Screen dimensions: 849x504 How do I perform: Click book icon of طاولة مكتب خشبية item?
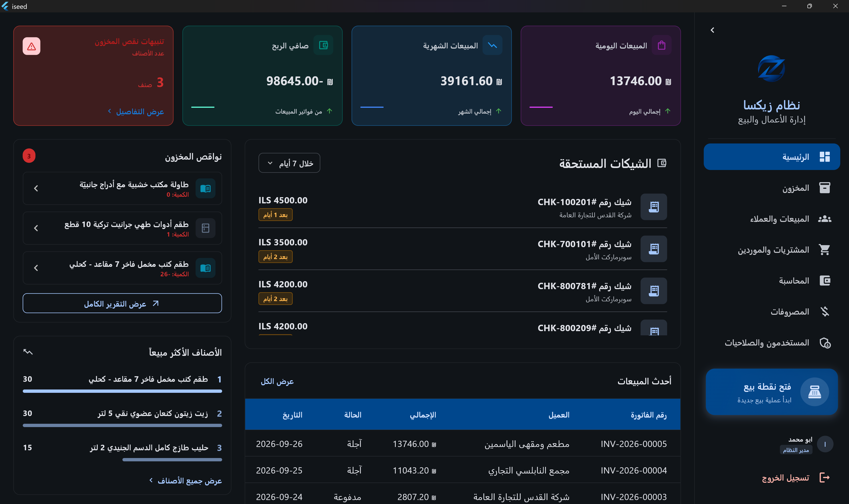[205, 188]
